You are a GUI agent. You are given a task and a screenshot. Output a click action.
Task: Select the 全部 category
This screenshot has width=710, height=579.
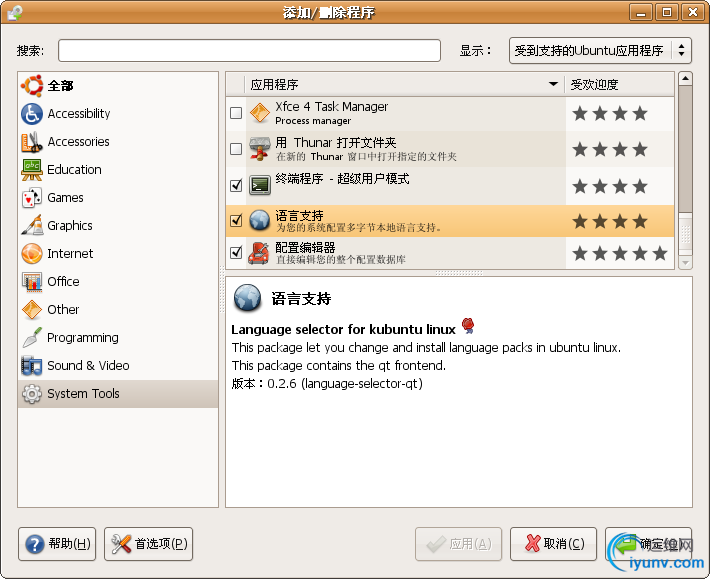118,86
